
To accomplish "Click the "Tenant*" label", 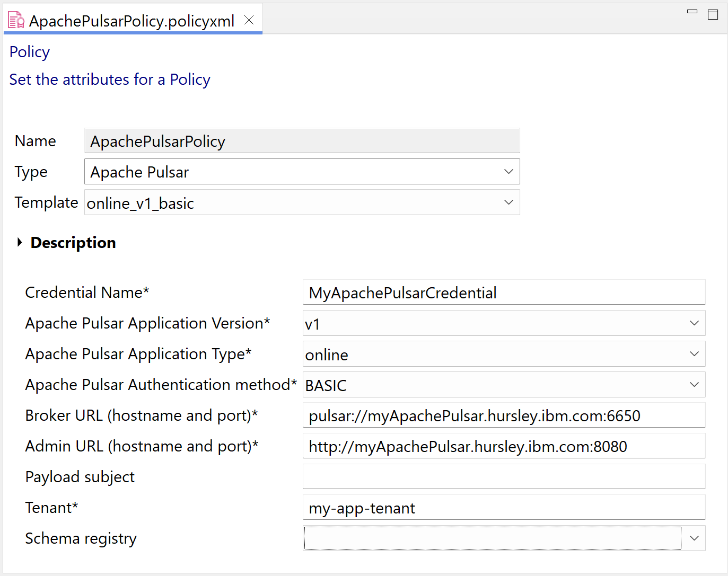I will [x=52, y=508].
